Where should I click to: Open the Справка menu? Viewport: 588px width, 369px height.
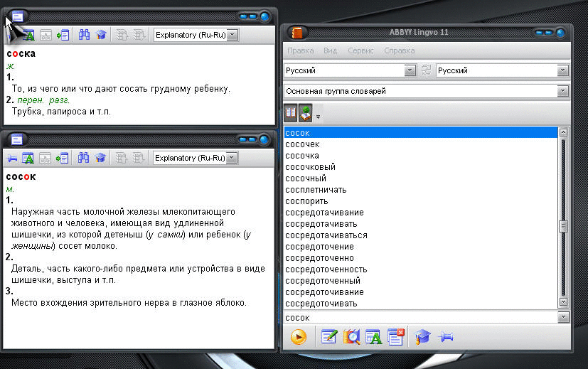click(x=399, y=50)
